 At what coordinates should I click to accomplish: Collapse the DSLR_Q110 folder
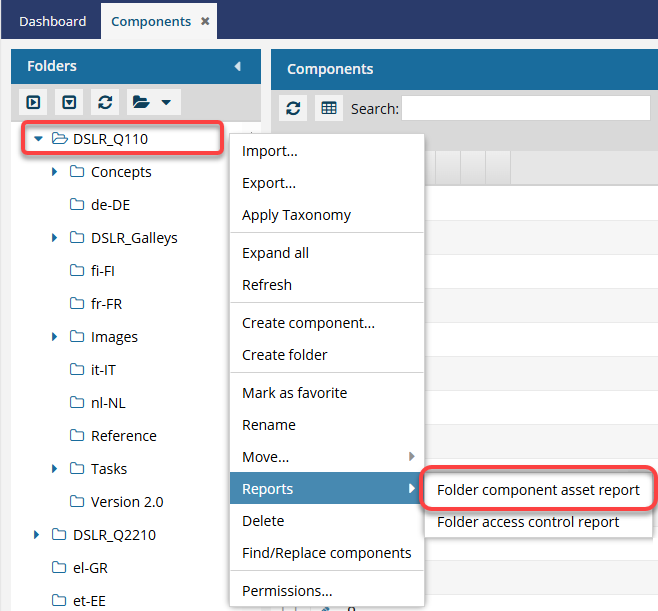[x=38, y=139]
